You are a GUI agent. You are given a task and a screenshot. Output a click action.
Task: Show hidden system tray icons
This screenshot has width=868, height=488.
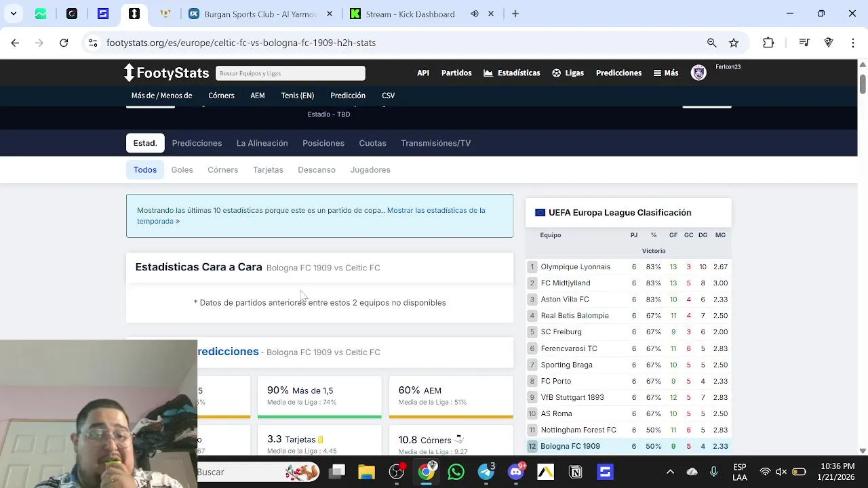(x=670, y=472)
